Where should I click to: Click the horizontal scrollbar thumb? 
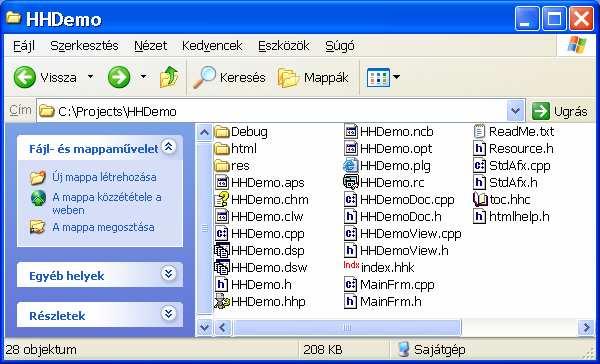347,327
